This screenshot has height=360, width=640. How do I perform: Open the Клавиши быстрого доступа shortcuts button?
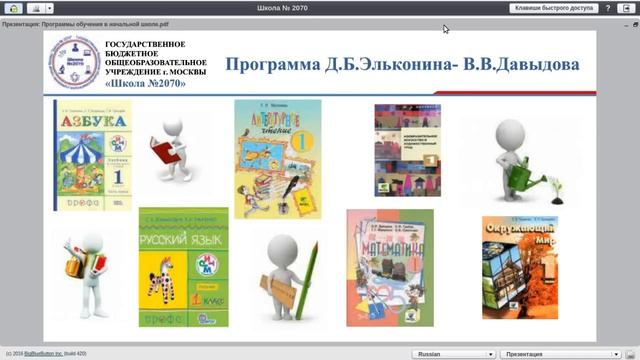[x=553, y=8]
